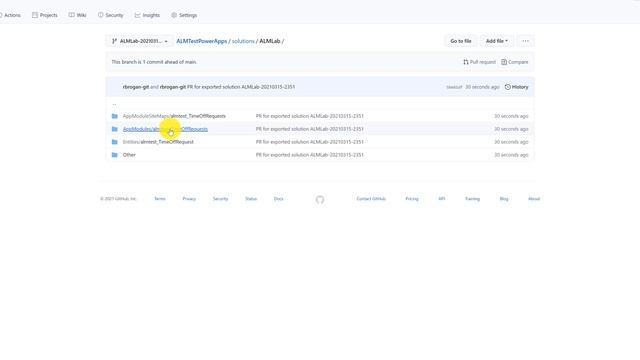The image size is (640, 360).
Task: Click the Compare diff icon
Action: click(504, 62)
